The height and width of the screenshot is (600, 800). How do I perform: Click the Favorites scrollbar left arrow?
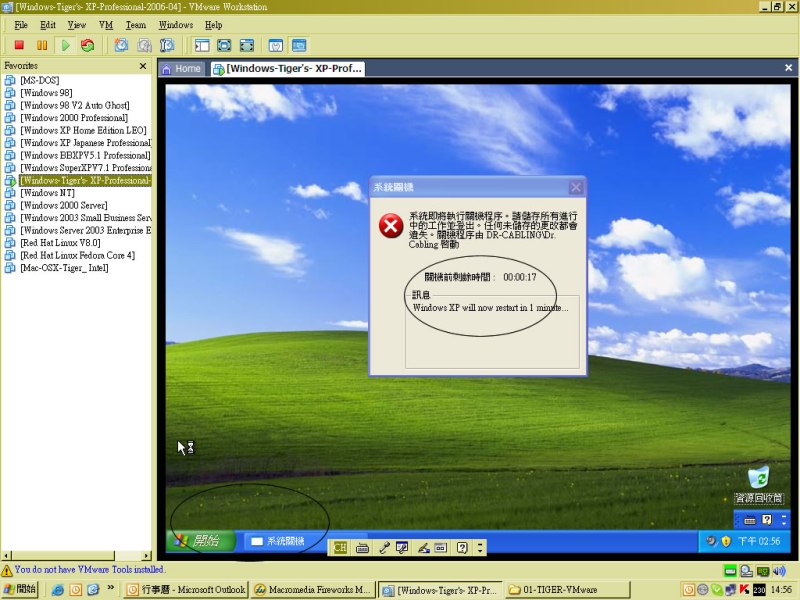click(x=6, y=556)
